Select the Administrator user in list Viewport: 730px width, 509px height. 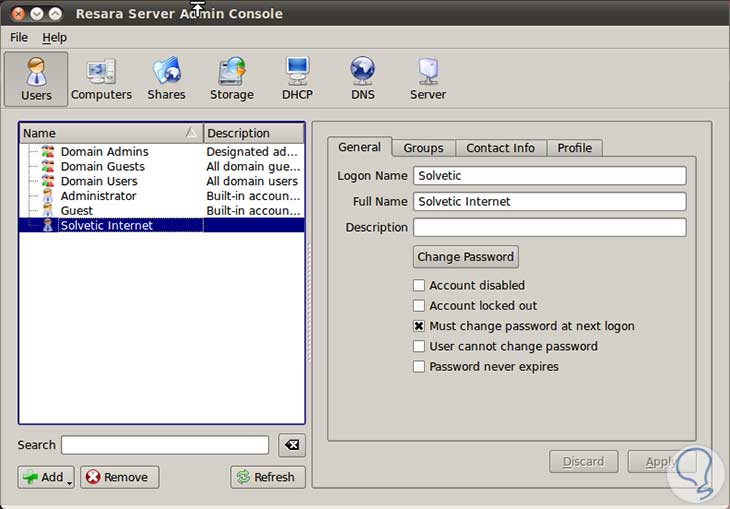pos(98,196)
